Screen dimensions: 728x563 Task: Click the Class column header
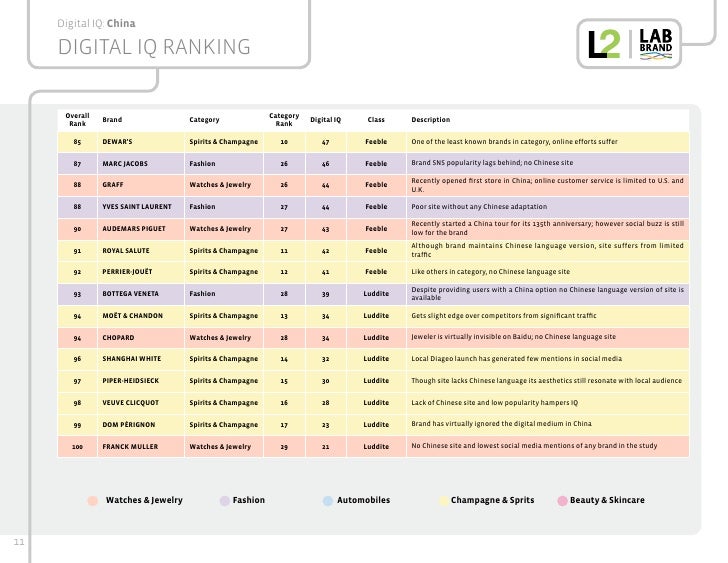[x=376, y=120]
